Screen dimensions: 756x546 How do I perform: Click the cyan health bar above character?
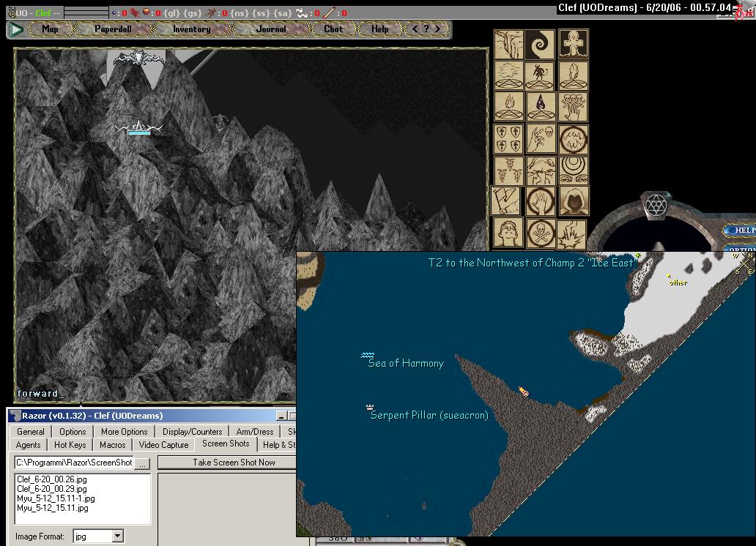coord(139,132)
